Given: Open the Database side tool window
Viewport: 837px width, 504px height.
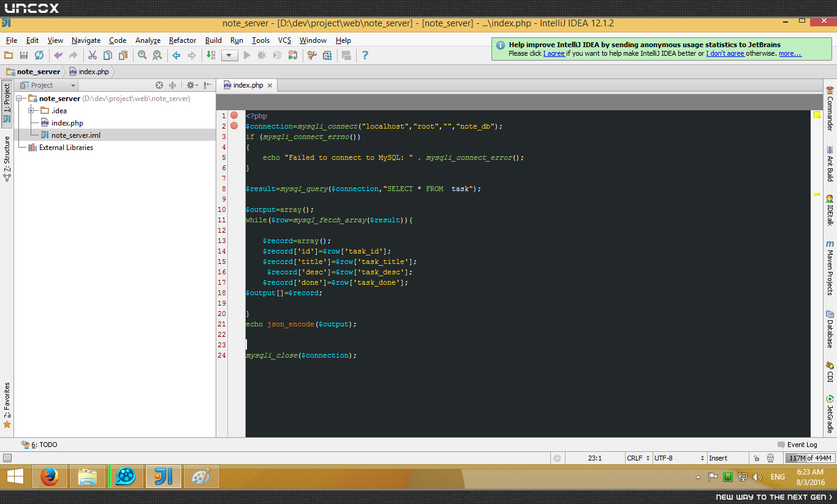Looking at the screenshot, I should pos(830,329).
